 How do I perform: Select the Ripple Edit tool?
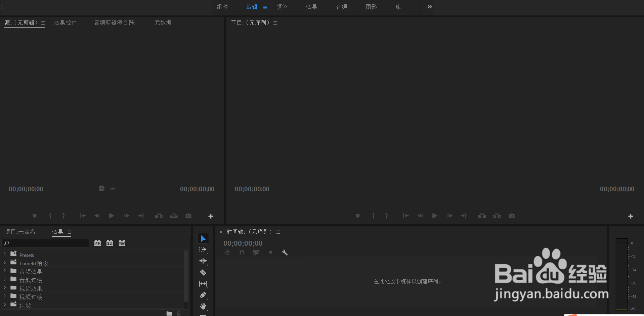coord(203,261)
